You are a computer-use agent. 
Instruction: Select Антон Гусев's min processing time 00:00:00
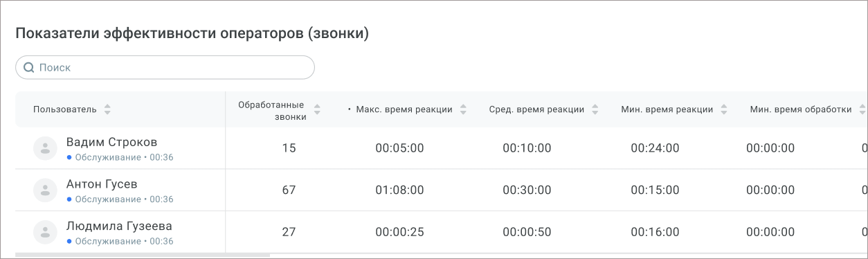tap(770, 190)
